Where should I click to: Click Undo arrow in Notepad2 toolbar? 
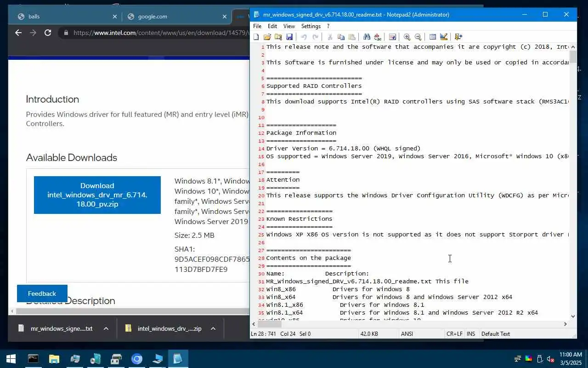[304, 37]
